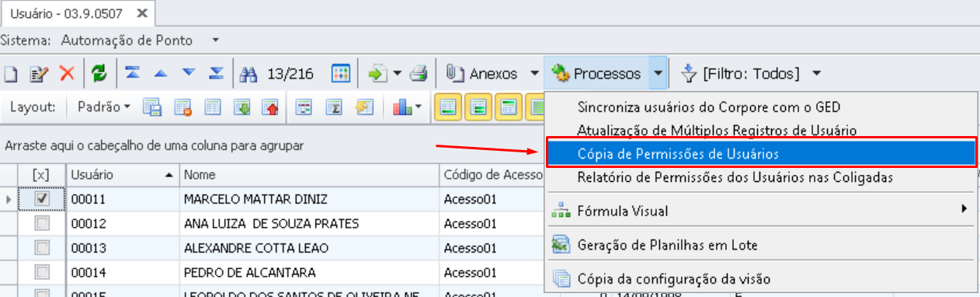This screenshot has width=980, height=297.
Task: Uncheck the checkbox for user 00011
Action: (x=43, y=199)
